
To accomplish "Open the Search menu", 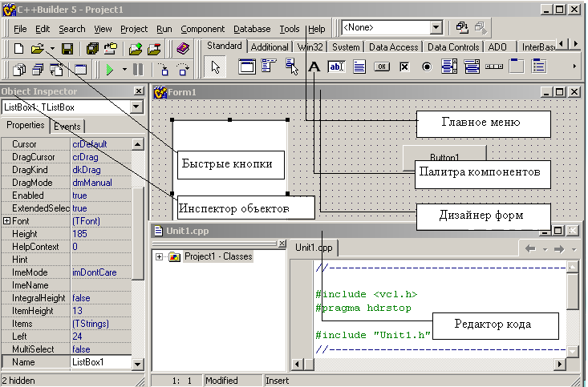I will pos(71,29).
